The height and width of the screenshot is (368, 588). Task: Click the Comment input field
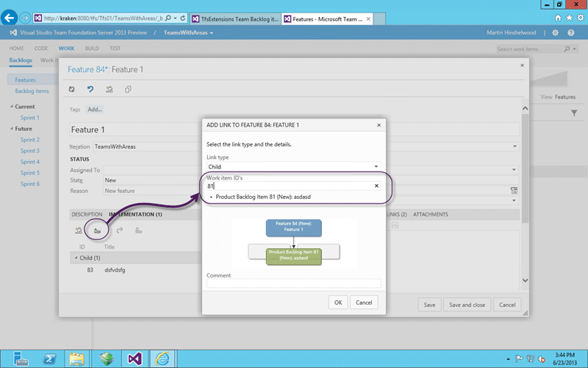(293, 283)
